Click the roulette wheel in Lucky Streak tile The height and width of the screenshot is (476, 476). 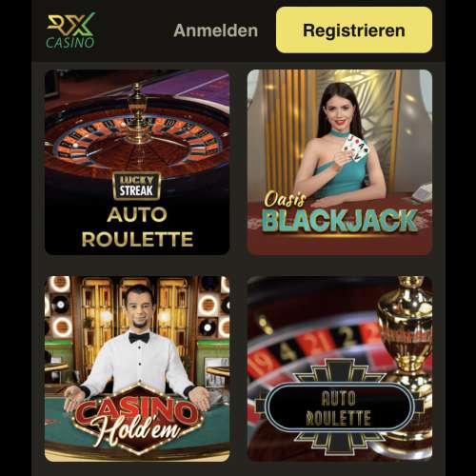(x=137, y=135)
